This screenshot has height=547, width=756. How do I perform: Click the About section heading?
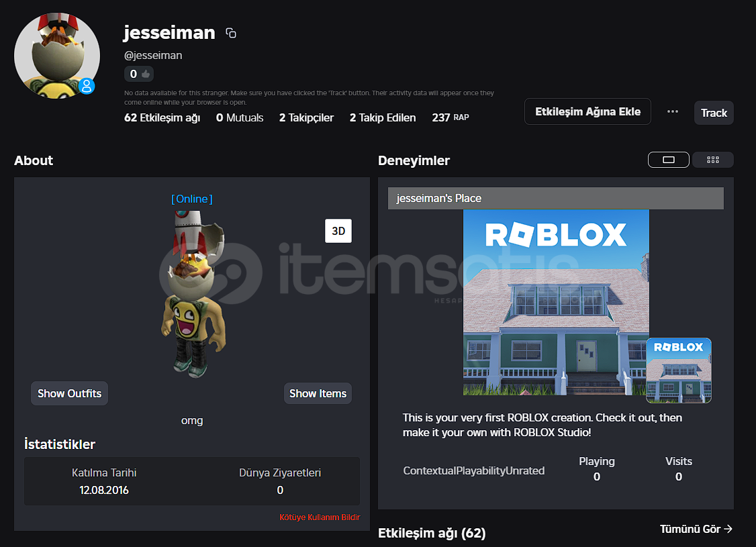point(34,160)
